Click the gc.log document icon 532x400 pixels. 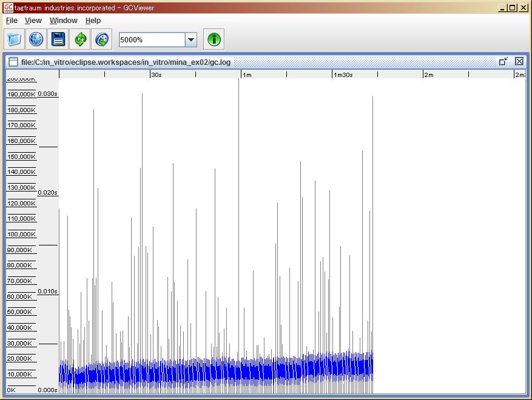13,62
